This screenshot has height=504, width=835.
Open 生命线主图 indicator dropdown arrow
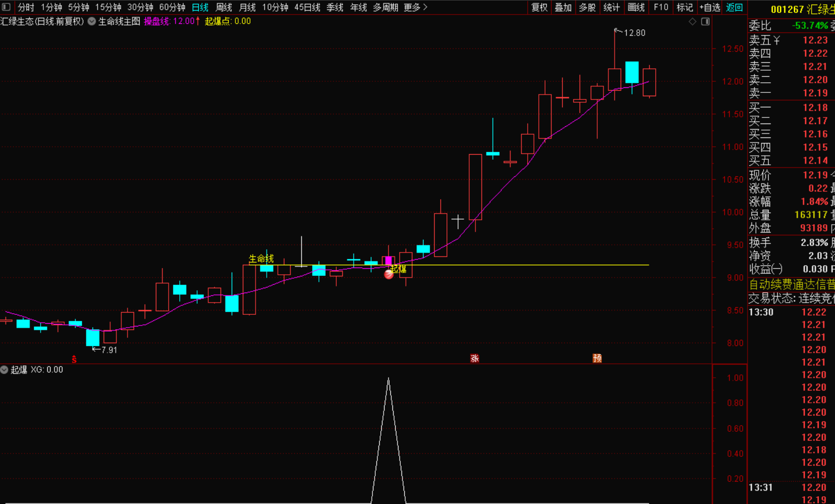[x=92, y=22]
